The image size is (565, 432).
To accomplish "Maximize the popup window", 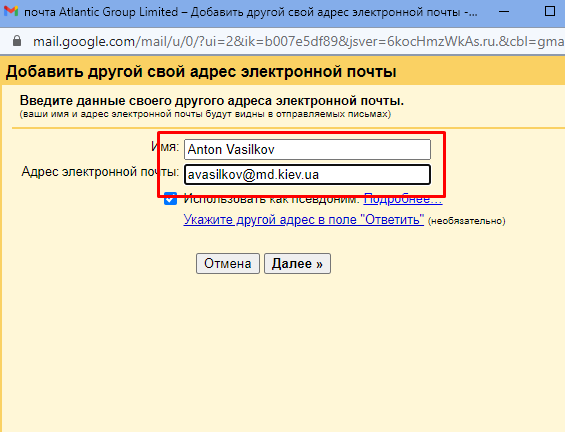I will [x=550, y=11].
